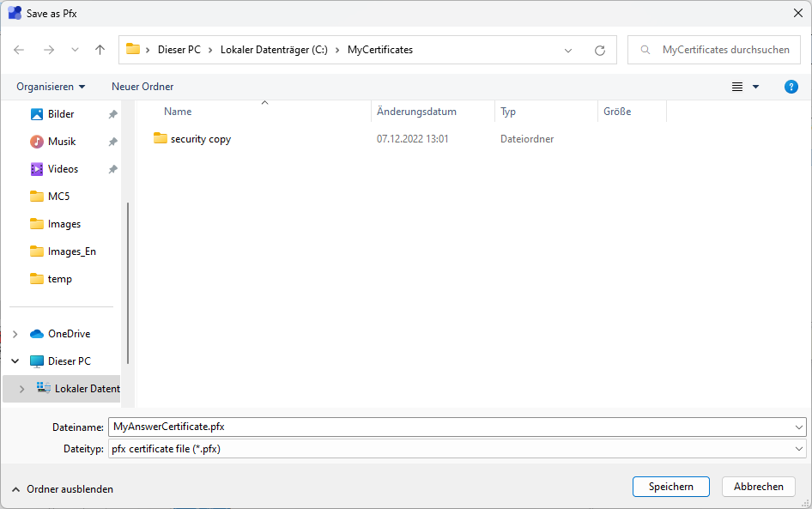Click the Back navigation arrow
The image size is (812, 509).
coord(19,50)
